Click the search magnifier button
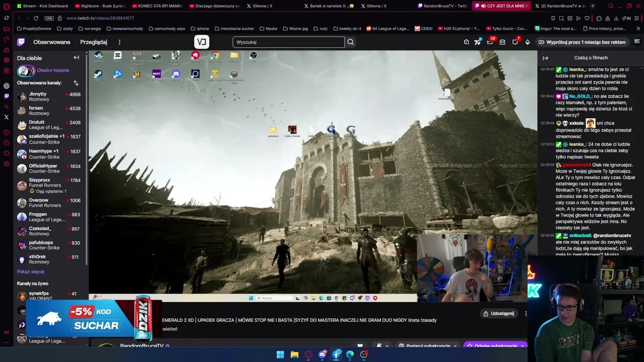The width and height of the screenshot is (644, 362). pyautogui.click(x=351, y=42)
